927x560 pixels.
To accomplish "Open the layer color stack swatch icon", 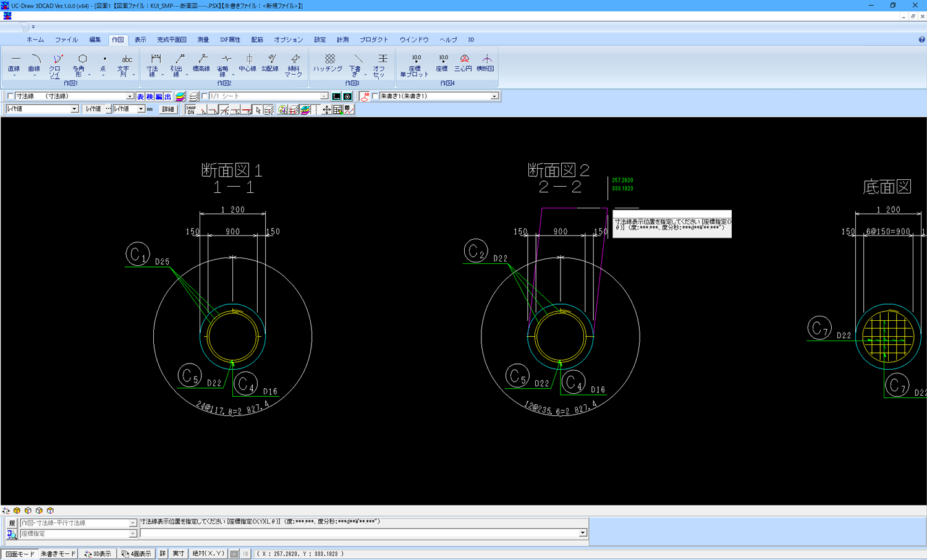I will (x=180, y=96).
